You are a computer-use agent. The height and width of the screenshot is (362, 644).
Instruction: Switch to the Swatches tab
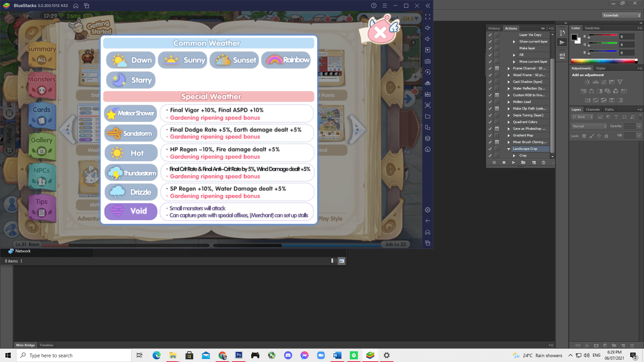pos(592,27)
